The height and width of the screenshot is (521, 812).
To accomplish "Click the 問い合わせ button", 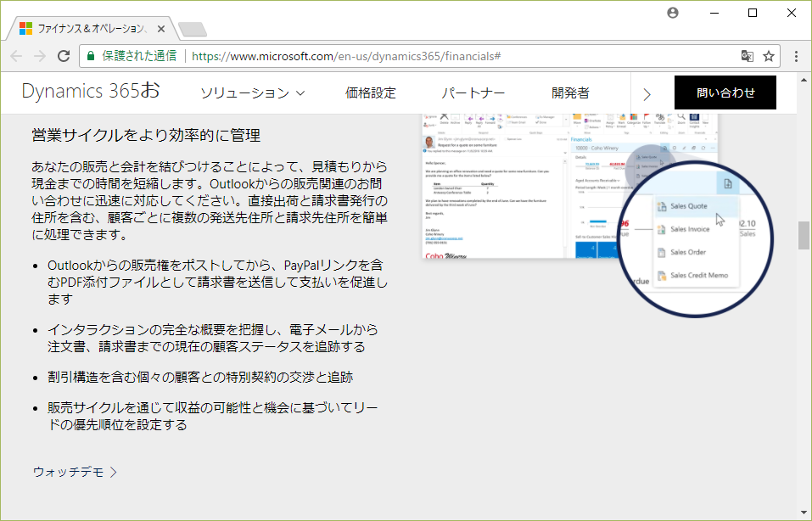I will coord(725,92).
